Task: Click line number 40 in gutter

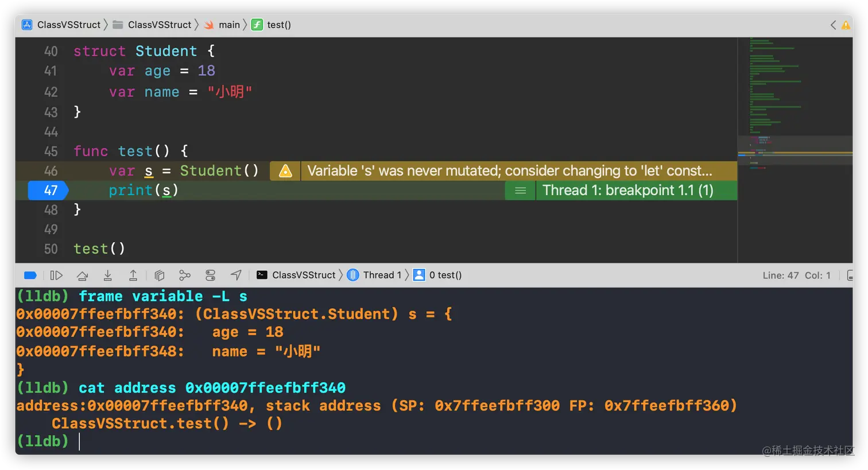Action: pyautogui.click(x=51, y=52)
